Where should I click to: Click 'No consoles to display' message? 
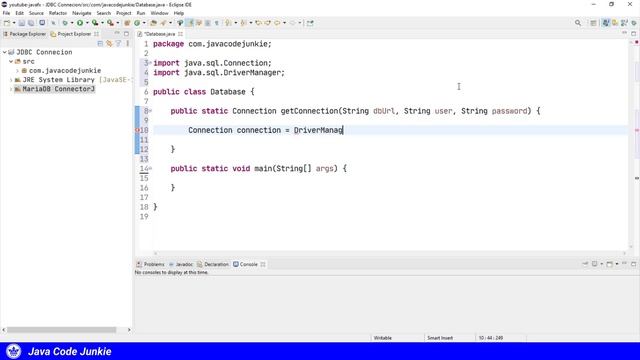[171, 272]
